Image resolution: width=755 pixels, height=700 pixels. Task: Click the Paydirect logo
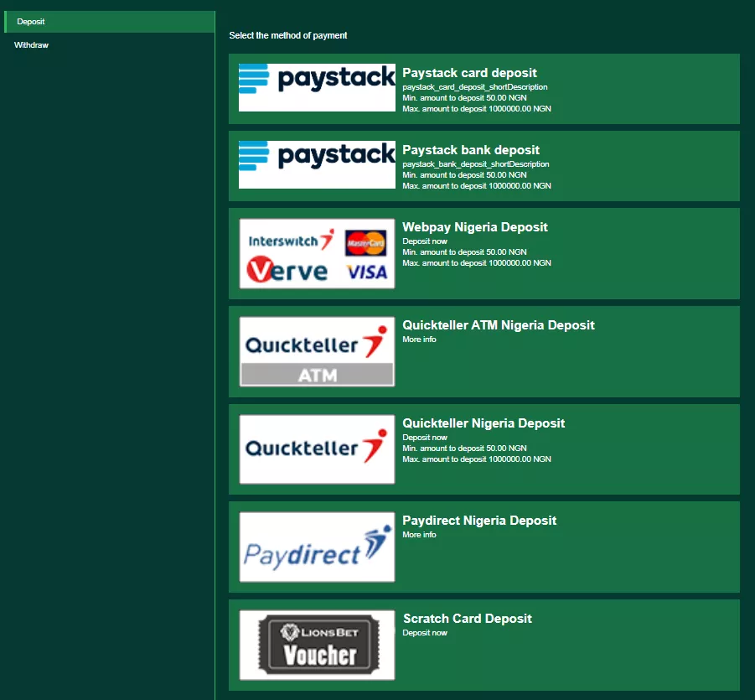[317, 547]
